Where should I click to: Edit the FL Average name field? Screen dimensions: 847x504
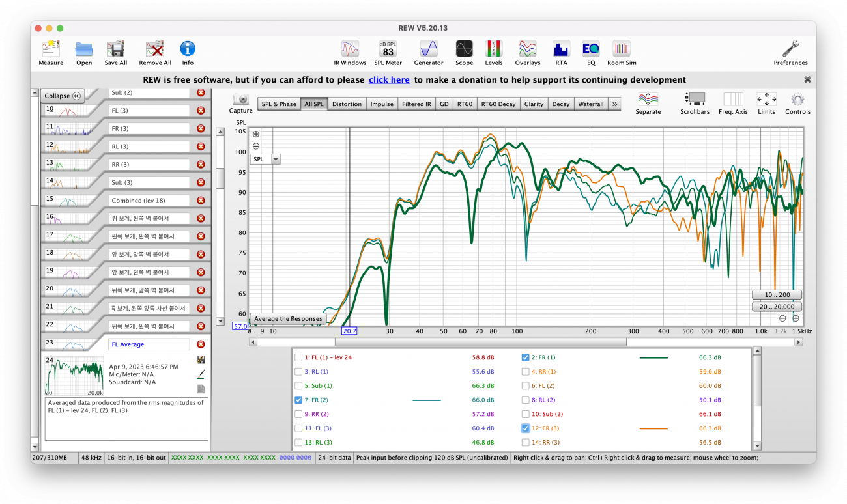coord(149,344)
